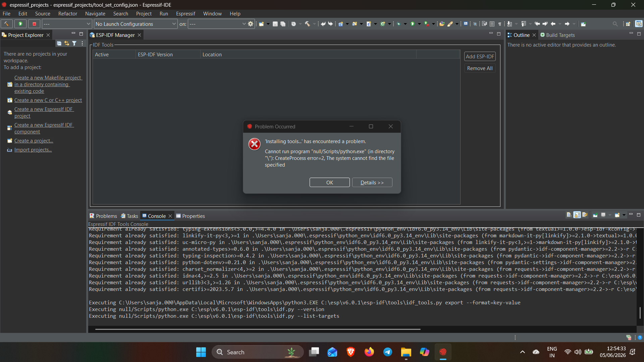Screen dimensions: 644x362
Task: Click the Open Console icon
Action: pyautogui.click(x=617, y=215)
